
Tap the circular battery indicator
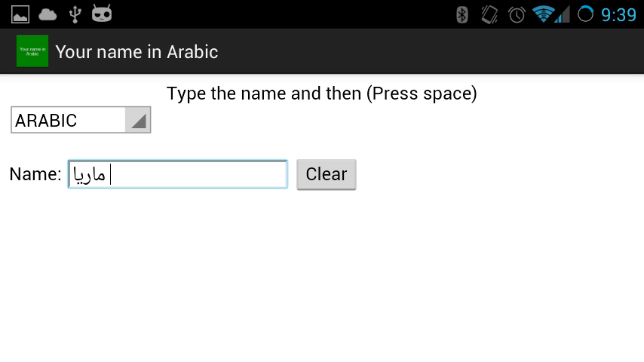(x=586, y=14)
